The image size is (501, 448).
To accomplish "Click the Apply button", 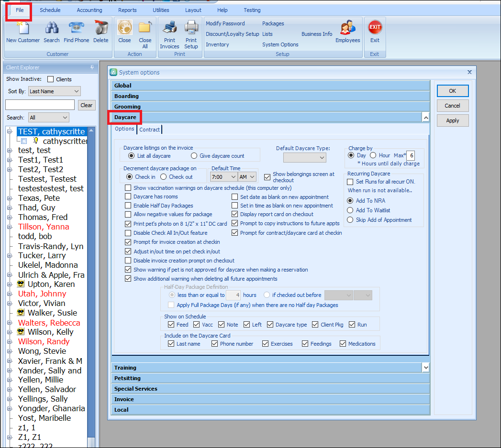I will click(x=452, y=120).
